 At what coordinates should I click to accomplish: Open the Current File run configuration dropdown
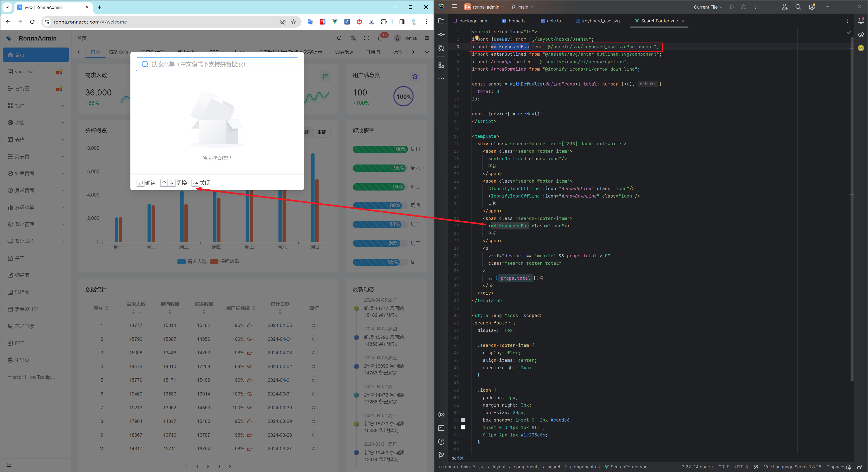(708, 7)
